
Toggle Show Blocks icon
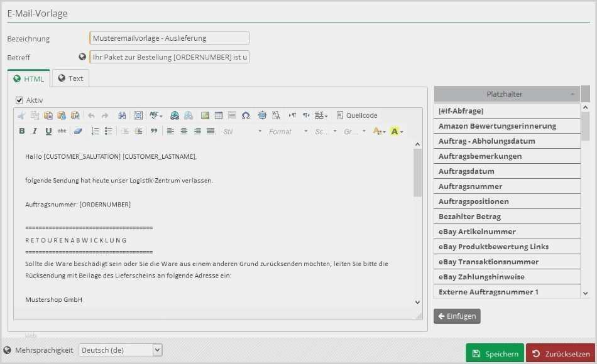pos(276,115)
